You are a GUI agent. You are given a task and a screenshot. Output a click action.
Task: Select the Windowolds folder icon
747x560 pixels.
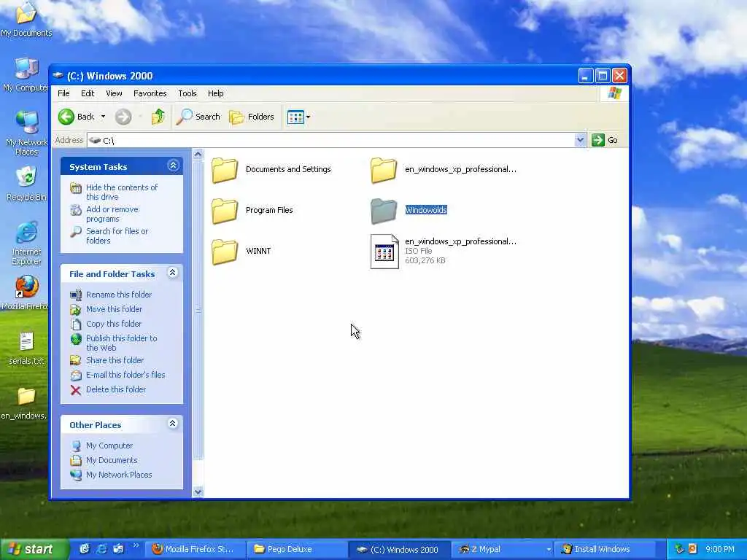pos(384,211)
